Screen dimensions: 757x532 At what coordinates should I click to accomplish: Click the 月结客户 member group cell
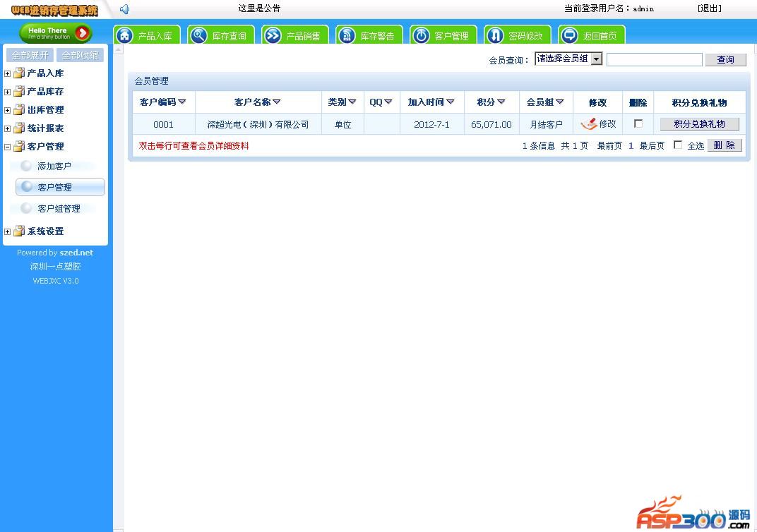pos(546,124)
